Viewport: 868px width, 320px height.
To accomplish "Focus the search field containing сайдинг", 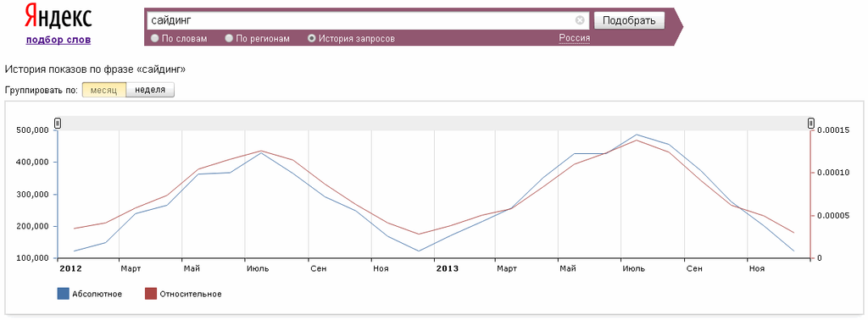I will (361, 20).
